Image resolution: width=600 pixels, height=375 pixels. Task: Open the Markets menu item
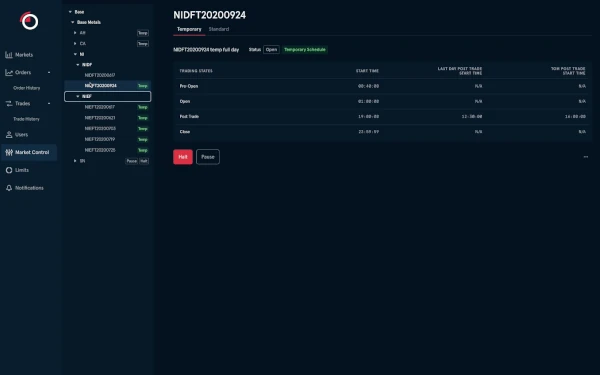[x=24, y=55]
